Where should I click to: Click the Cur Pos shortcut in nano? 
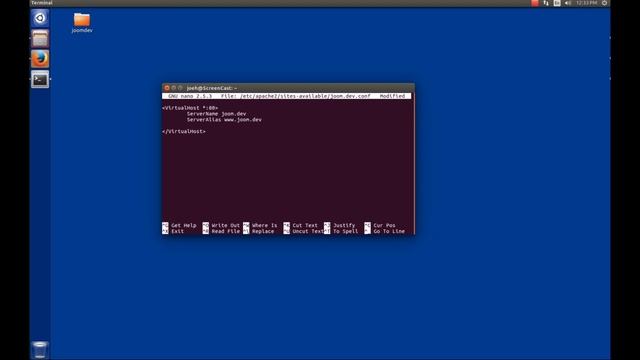pos(380,225)
